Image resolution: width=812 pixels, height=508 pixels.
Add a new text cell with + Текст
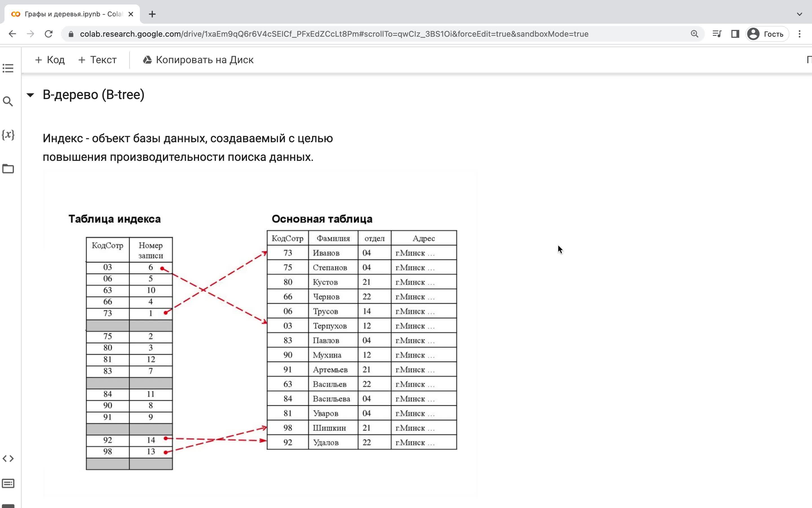(x=97, y=60)
